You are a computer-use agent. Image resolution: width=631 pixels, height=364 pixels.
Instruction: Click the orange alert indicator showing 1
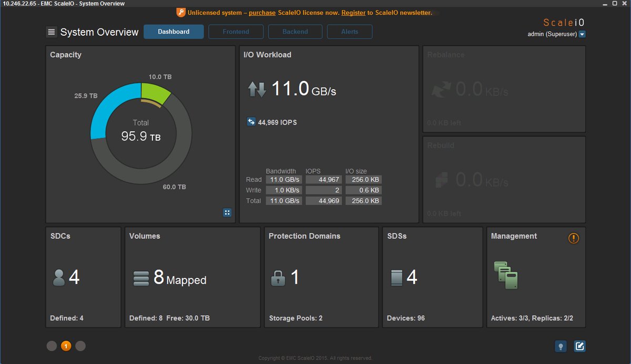[x=66, y=346]
